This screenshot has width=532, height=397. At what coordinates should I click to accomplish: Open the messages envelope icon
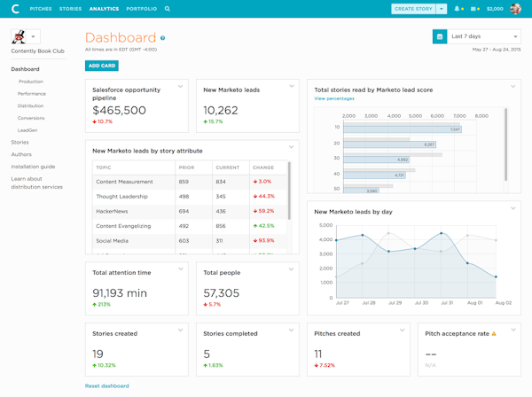click(476, 9)
